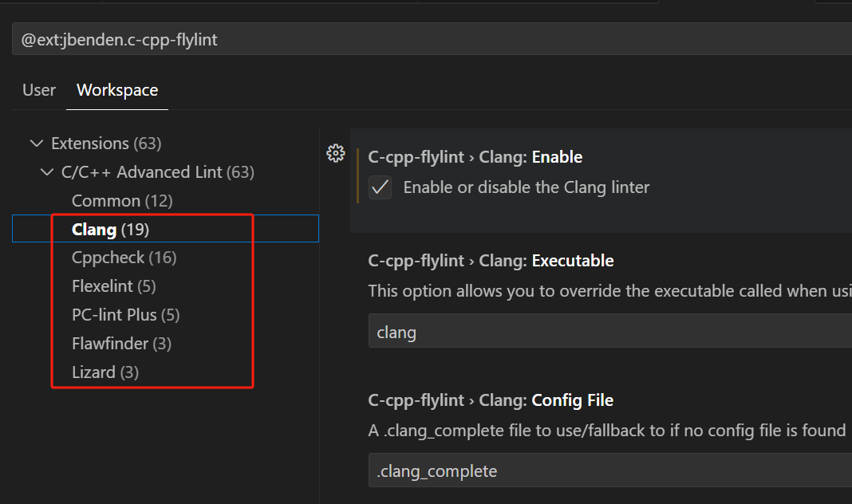Click the Enable or disable Clang linter label
Screen dimensions: 852x504
click(526, 188)
